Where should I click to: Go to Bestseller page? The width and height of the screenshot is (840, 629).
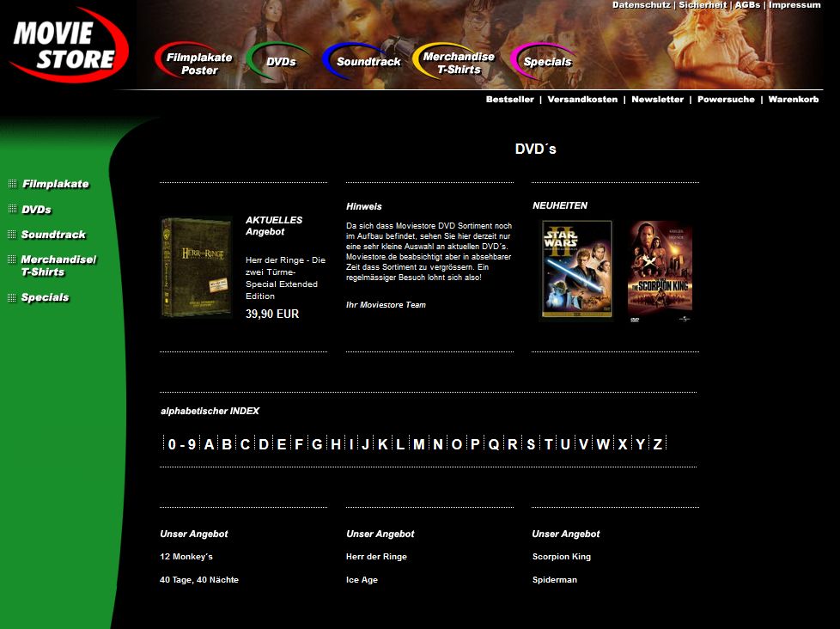[509, 99]
